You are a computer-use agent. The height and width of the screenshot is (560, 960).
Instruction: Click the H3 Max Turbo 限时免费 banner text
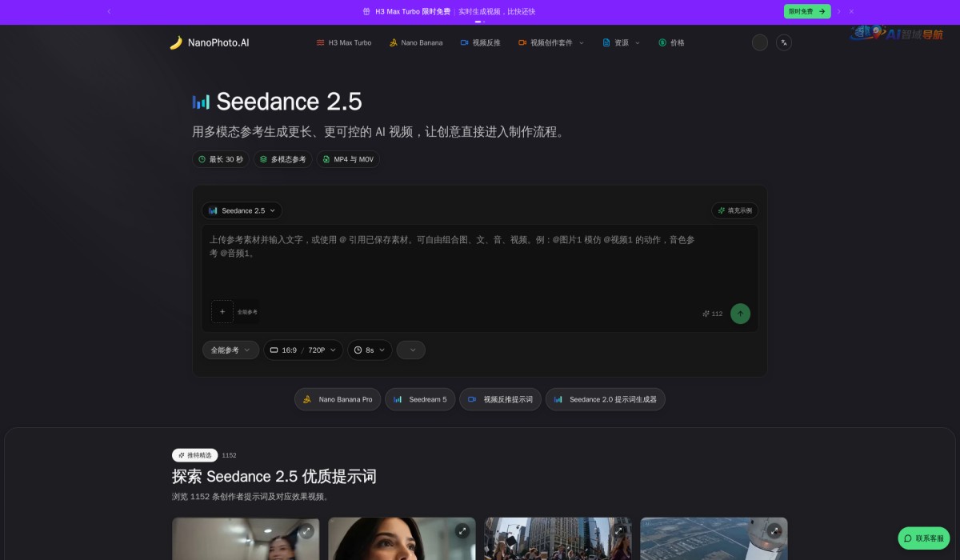(x=413, y=11)
